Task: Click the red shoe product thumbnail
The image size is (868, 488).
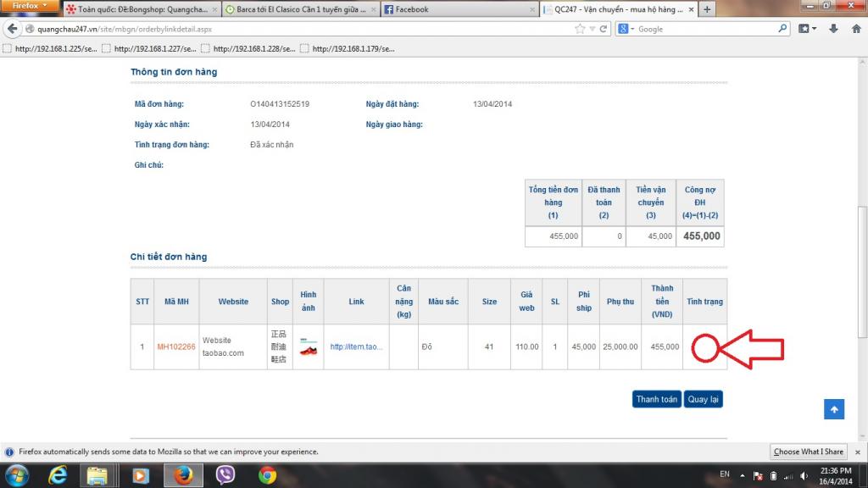Action: (309, 347)
